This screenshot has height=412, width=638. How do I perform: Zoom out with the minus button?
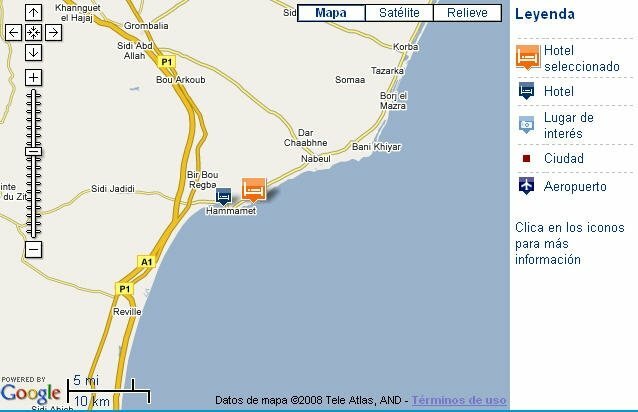(x=33, y=249)
